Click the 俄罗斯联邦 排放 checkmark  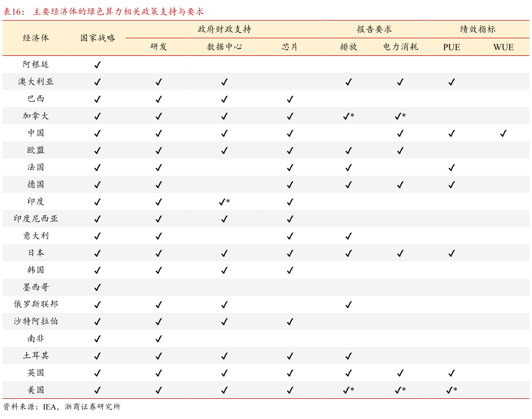pyautogui.click(x=348, y=305)
